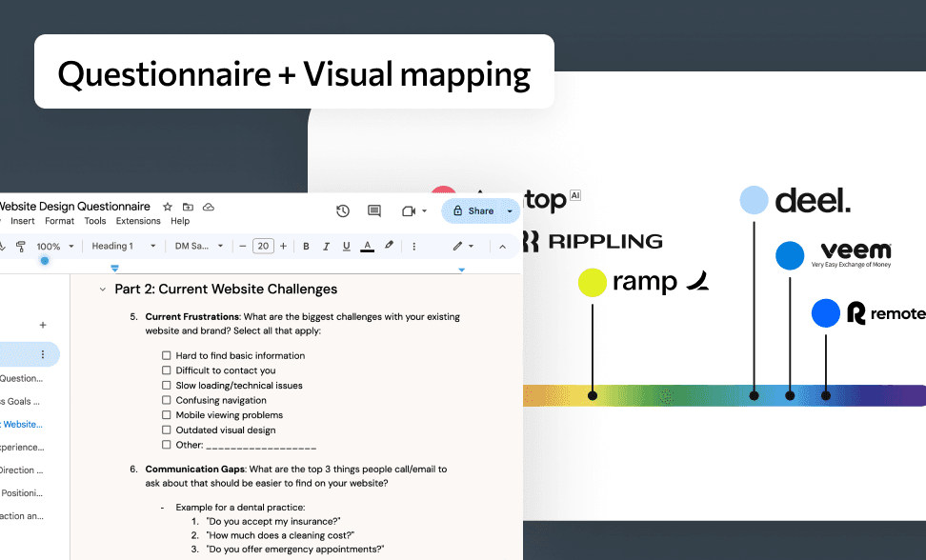
Task: Open the Extensions menu
Action: point(138,221)
